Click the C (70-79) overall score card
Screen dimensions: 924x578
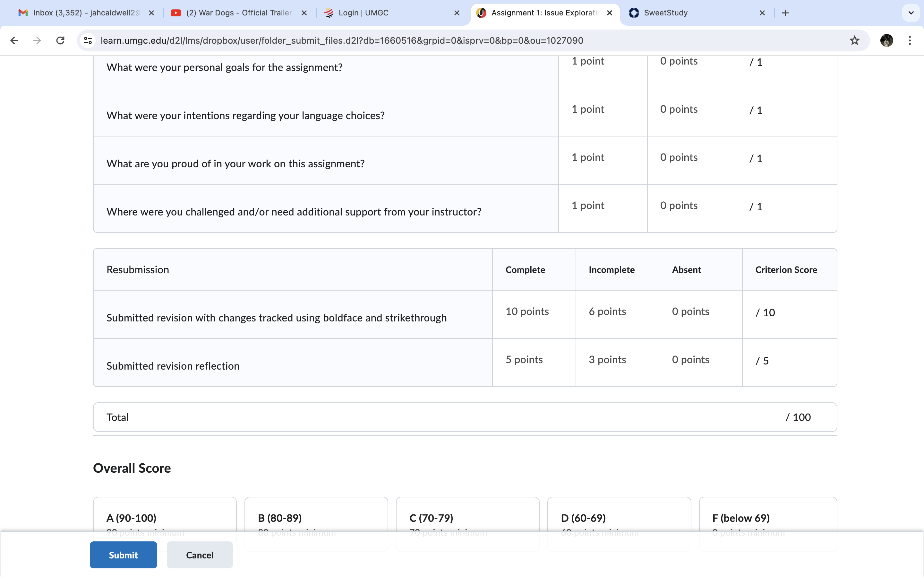468,524
